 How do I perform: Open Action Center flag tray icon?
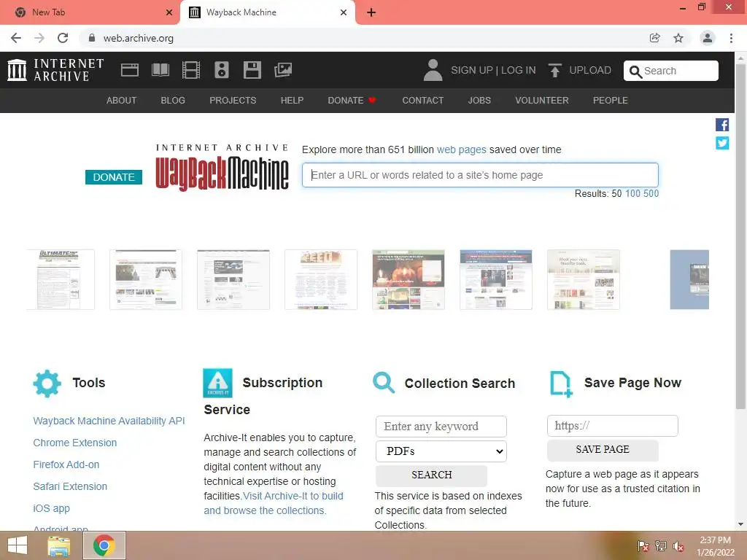pyautogui.click(x=643, y=546)
